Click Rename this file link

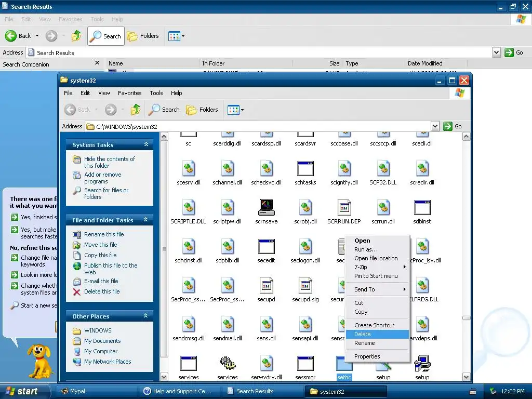(104, 234)
